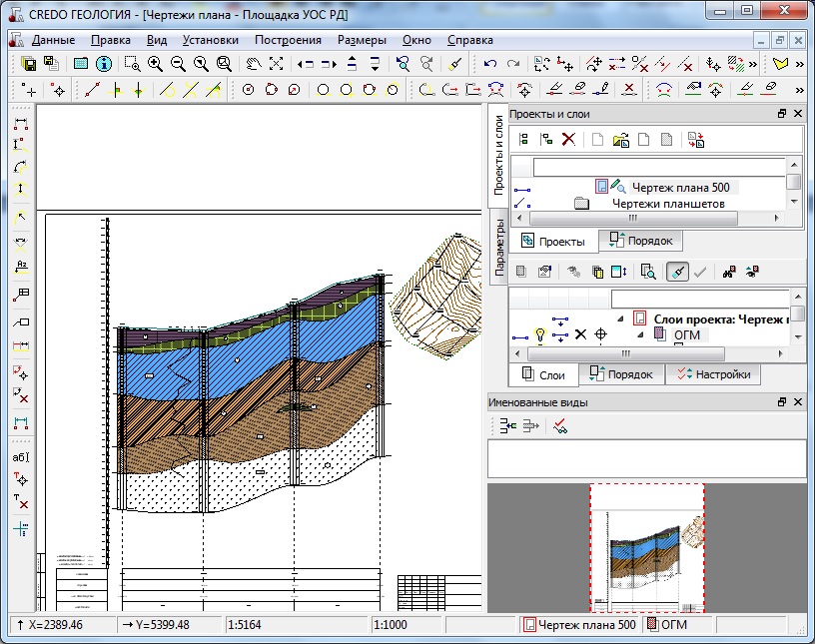Viewport: 815px width, 644px height.
Task: Toggle the lightbulb visibility of ОГМ layer
Action: coord(540,334)
